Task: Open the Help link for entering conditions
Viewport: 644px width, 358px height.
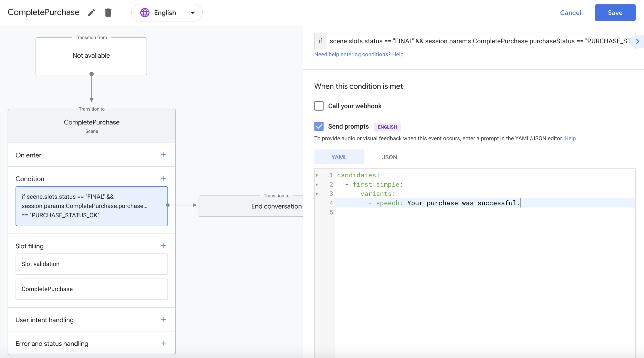Action: pos(397,54)
